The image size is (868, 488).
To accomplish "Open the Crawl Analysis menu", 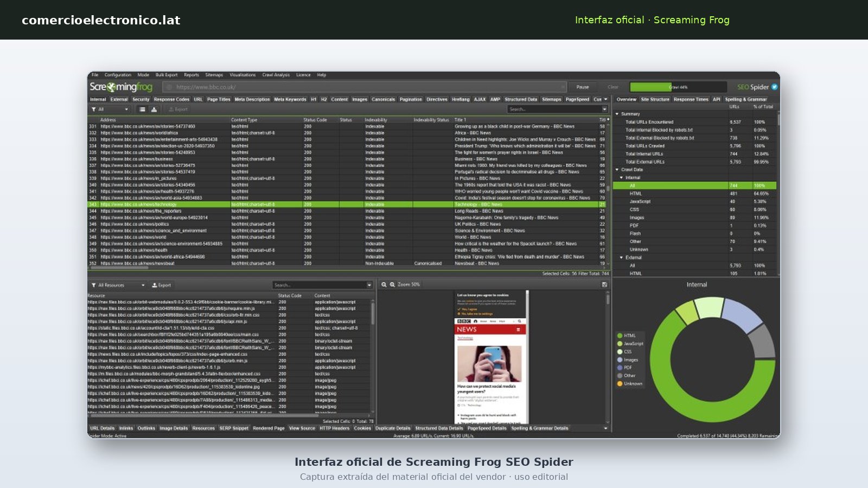I will (276, 75).
